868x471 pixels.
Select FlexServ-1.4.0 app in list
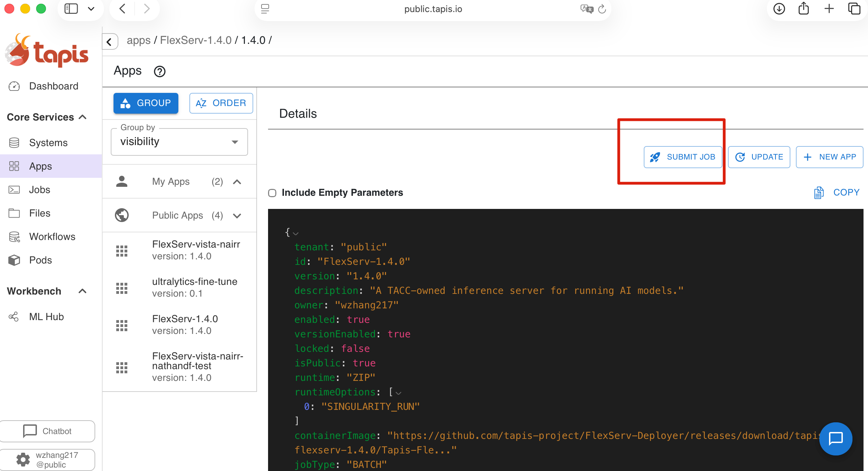click(180, 325)
